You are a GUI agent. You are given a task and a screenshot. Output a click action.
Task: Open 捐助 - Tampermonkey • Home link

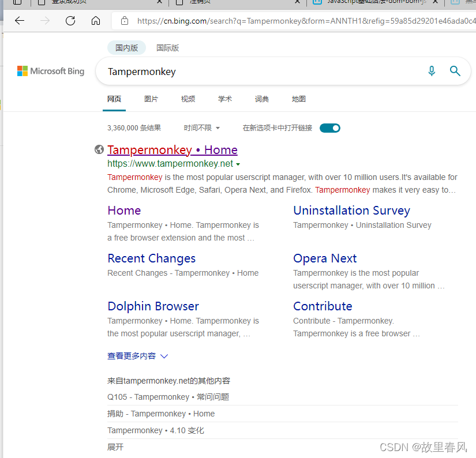tap(161, 414)
